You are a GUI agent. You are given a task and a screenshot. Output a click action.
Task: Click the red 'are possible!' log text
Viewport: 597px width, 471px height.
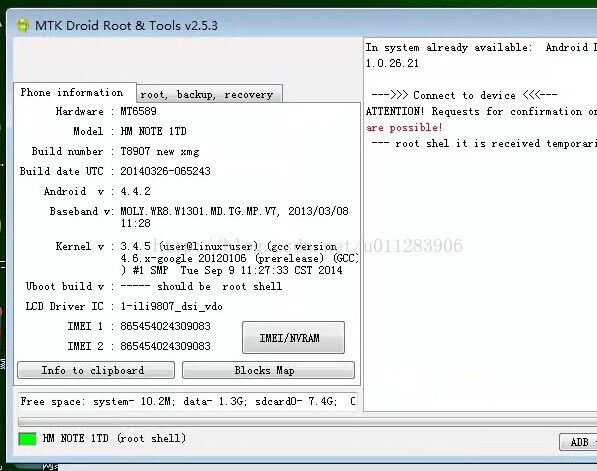point(404,128)
